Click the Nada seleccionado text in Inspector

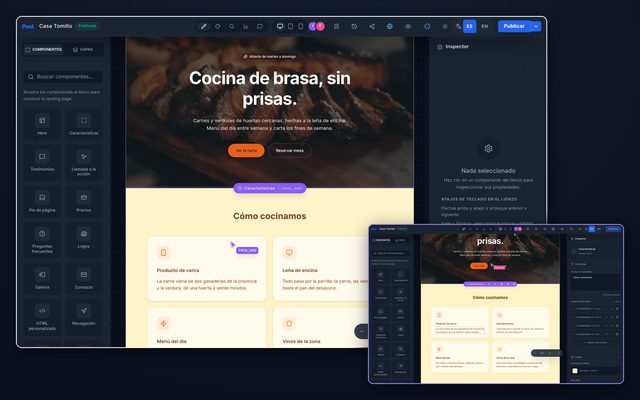pyautogui.click(x=488, y=171)
